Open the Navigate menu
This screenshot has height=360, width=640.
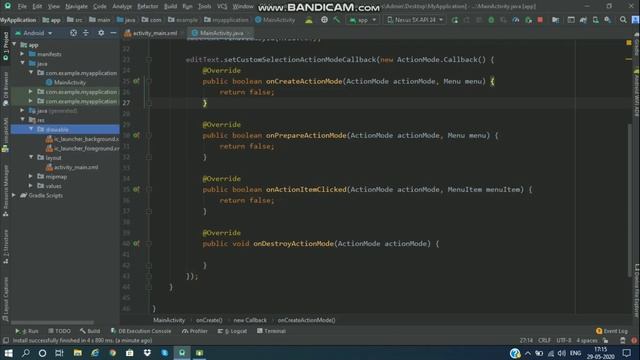pyautogui.click(x=76, y=7)
